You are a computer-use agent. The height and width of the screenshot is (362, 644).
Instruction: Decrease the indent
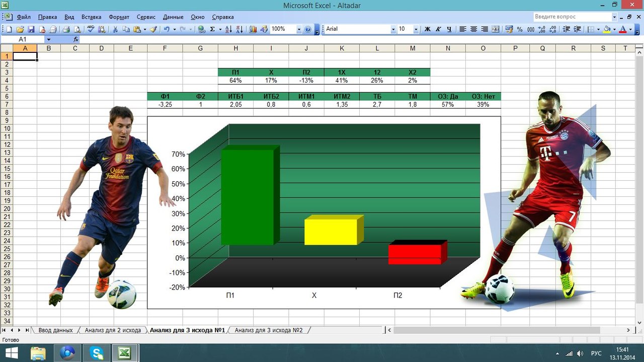point(566,29)
